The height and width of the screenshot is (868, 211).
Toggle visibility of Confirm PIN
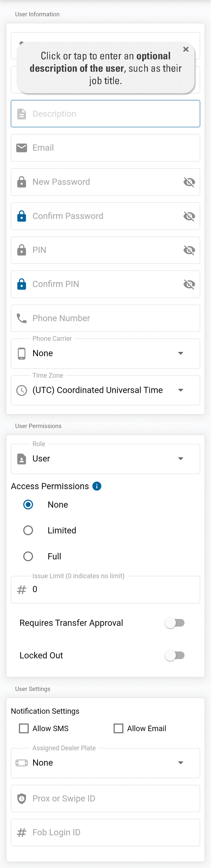(x=189, y=284)
